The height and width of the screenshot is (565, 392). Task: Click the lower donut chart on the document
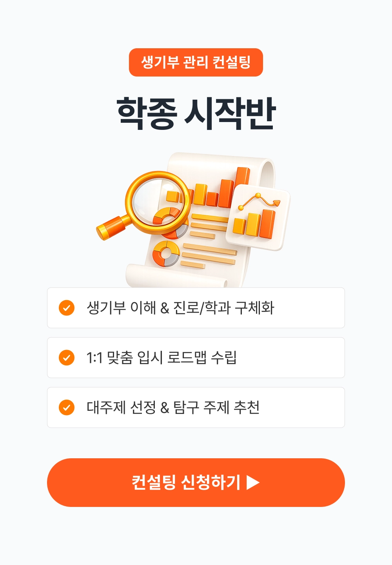[x=166, y=253]
